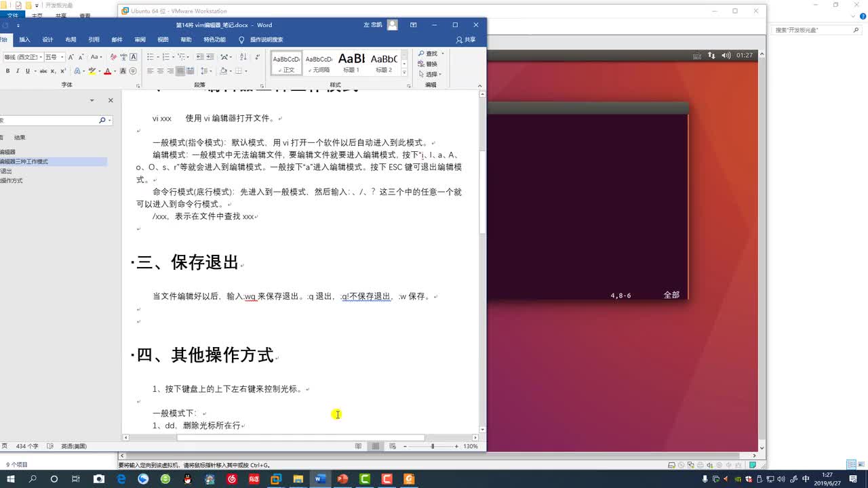Click the red font color button
Screen dimensions: 868x488
point(107,71)
